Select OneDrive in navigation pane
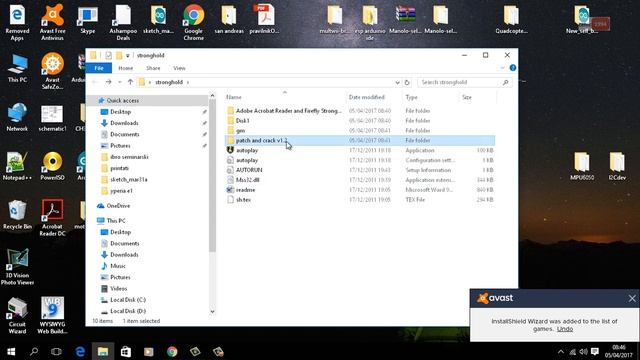 coord(118,206)
